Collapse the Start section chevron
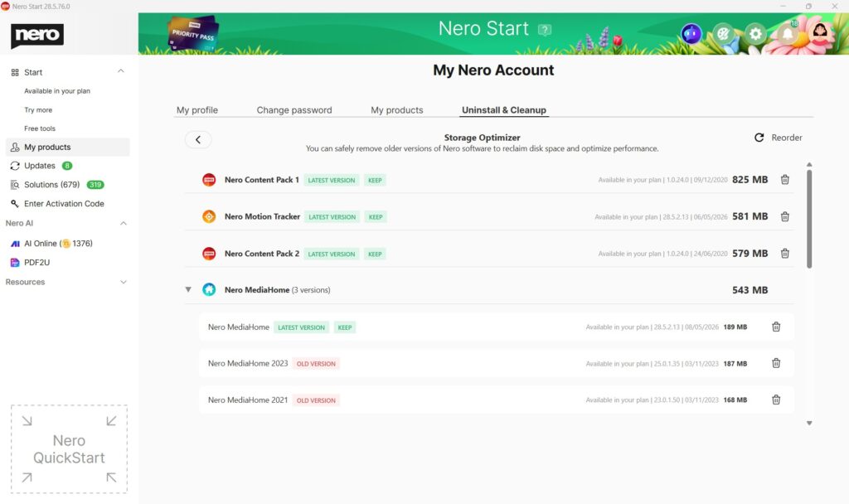 click(121, 71)
